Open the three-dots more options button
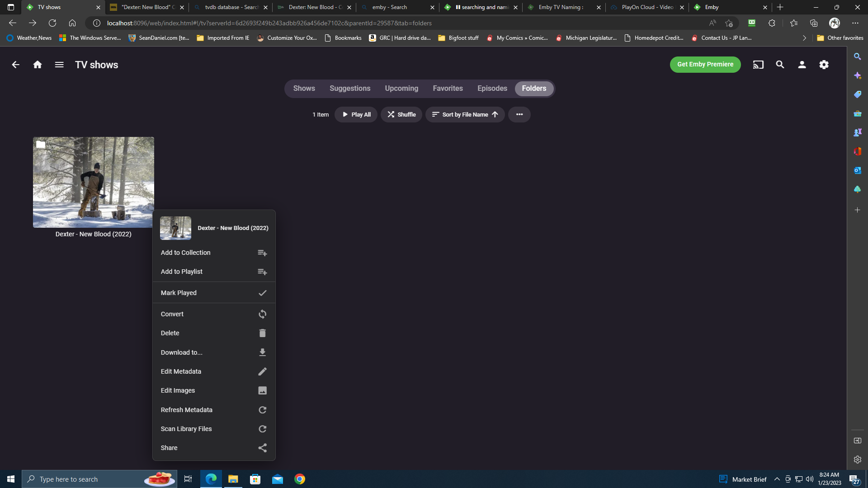 519,114
